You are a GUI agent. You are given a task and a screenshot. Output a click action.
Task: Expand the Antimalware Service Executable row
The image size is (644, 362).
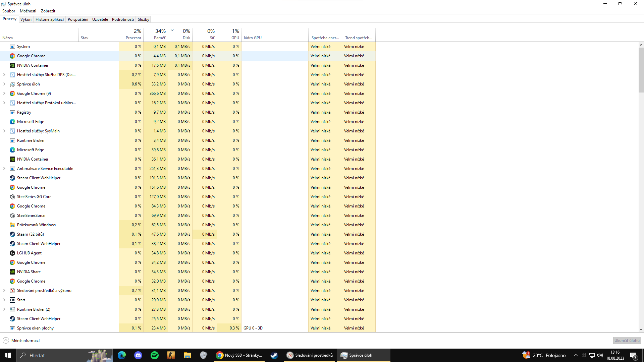point(4,169)
